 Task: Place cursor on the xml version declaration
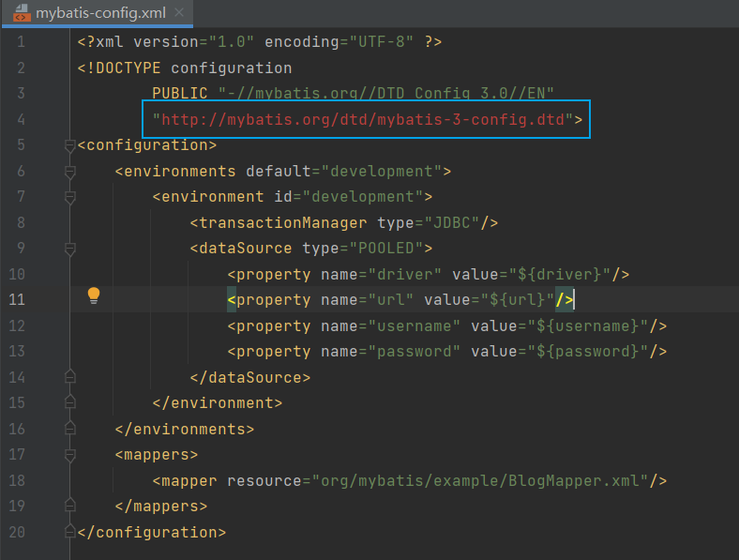tap(259, 42)
